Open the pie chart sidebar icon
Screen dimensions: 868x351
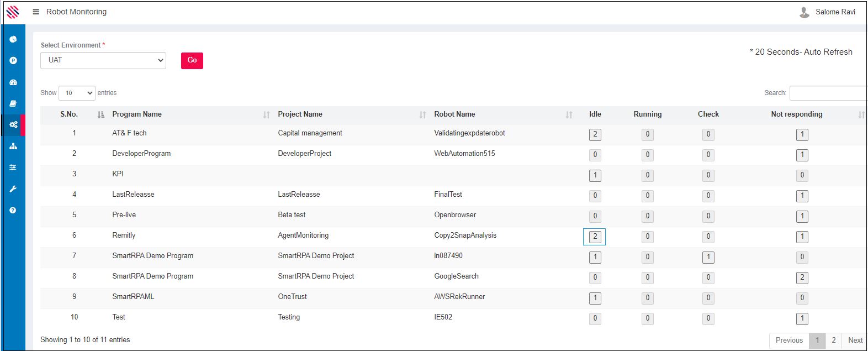pyautogui.click(x=13, y=39)
